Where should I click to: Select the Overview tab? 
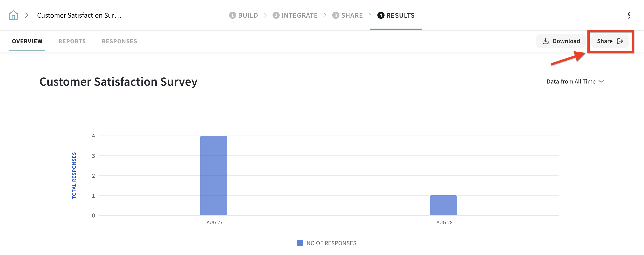pos(27,42)
